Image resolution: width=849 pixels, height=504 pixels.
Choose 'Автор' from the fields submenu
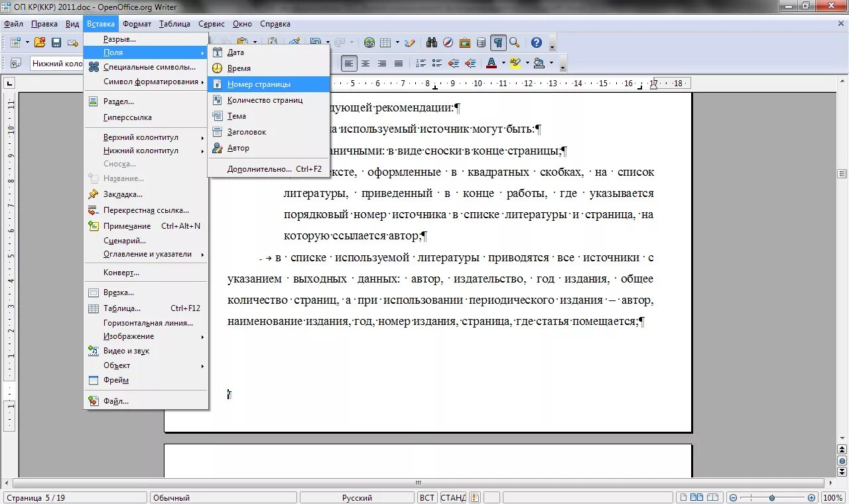click(x=269, y=148)
